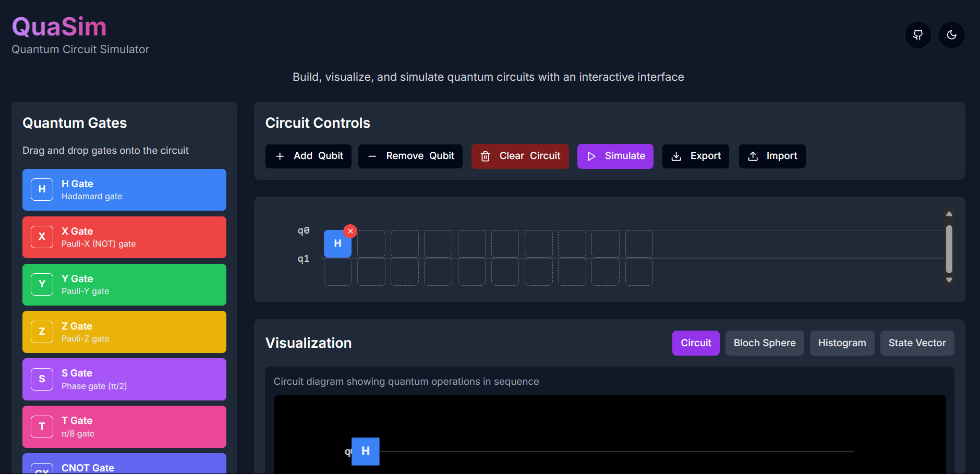Clear the circuit with trash button

point(519,156)
